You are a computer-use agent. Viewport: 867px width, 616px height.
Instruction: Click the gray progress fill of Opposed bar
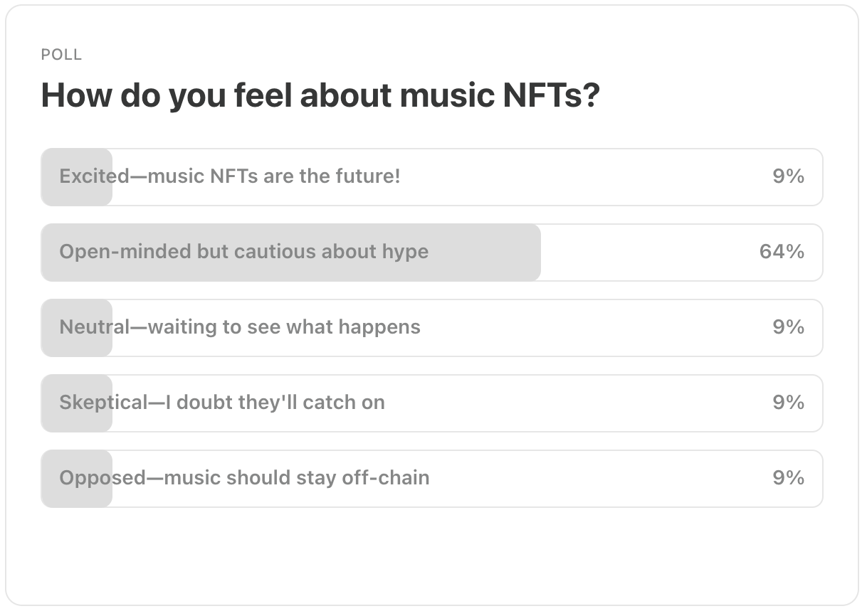coord(77,478)
